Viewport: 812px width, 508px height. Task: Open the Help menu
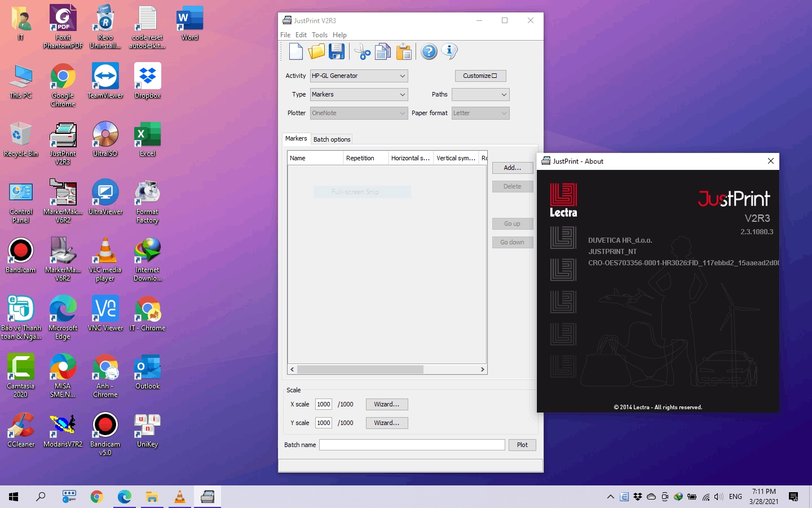(339, 35)
